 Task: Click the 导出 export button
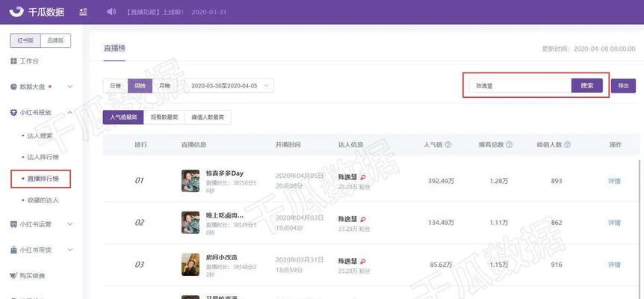pyautogui.click(x=623, y=85)
